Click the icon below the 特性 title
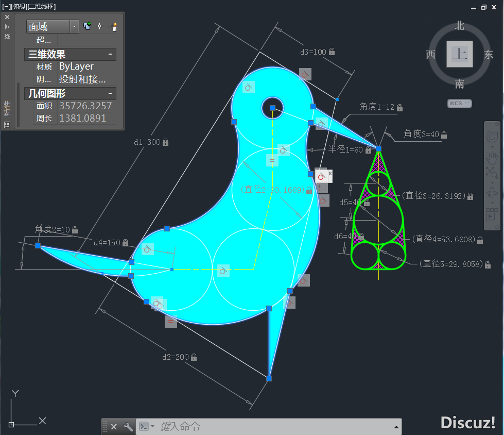 tap(7, 125)
